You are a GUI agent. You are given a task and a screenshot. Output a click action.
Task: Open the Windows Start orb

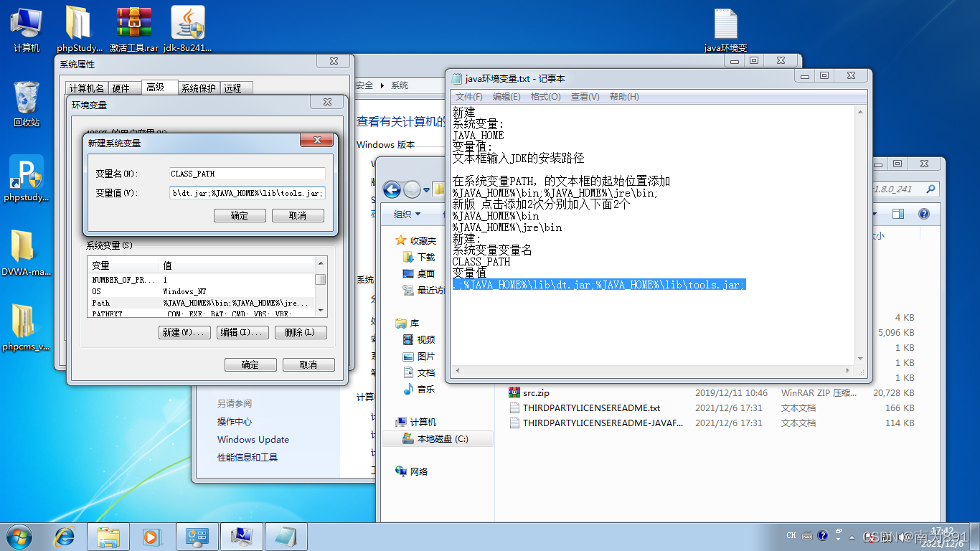click(x=19, y=536)
